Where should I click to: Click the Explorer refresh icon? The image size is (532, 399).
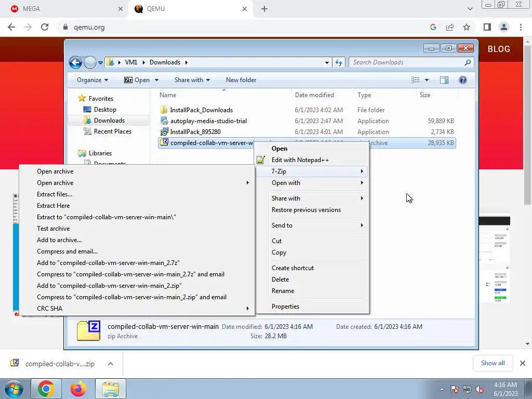[339, 62]
